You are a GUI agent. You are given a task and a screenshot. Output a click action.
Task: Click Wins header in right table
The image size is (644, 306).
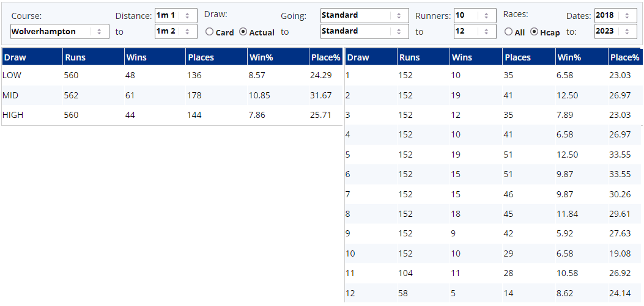[x=462, y=57]
